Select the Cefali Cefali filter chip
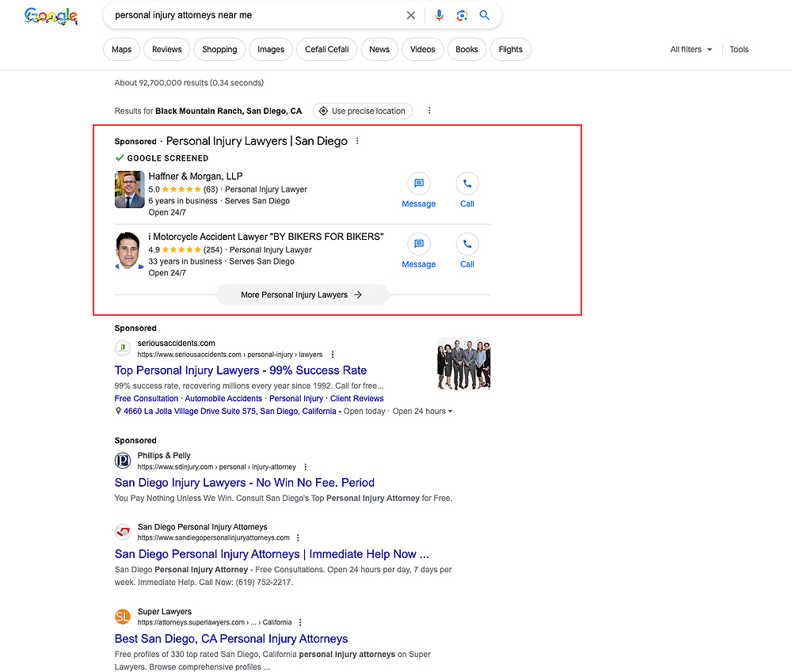The width and height of the screenshot is (792, 672). click(327, 50)
